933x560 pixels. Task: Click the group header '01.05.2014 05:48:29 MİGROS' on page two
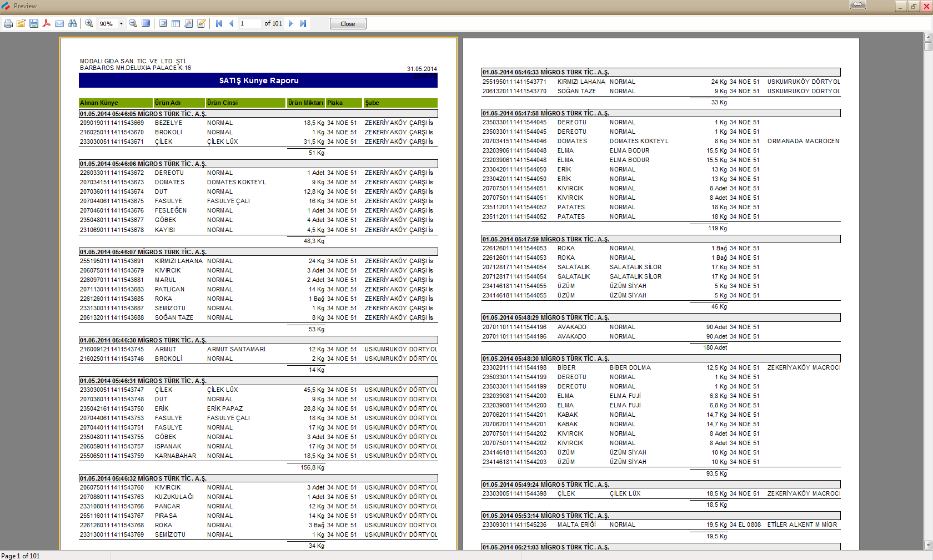[661, 317]
